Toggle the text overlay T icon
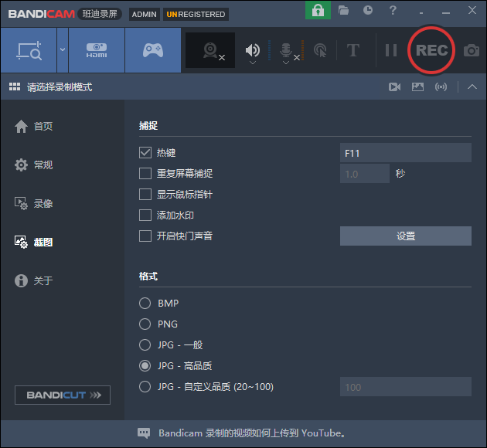This screenshot has height=448, width=487. pyautogui.click(x=353, y=50)
